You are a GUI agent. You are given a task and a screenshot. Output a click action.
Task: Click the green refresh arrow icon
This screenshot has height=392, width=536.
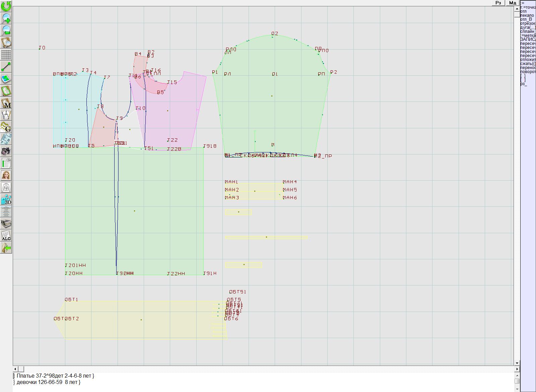[x=6, y=6]
